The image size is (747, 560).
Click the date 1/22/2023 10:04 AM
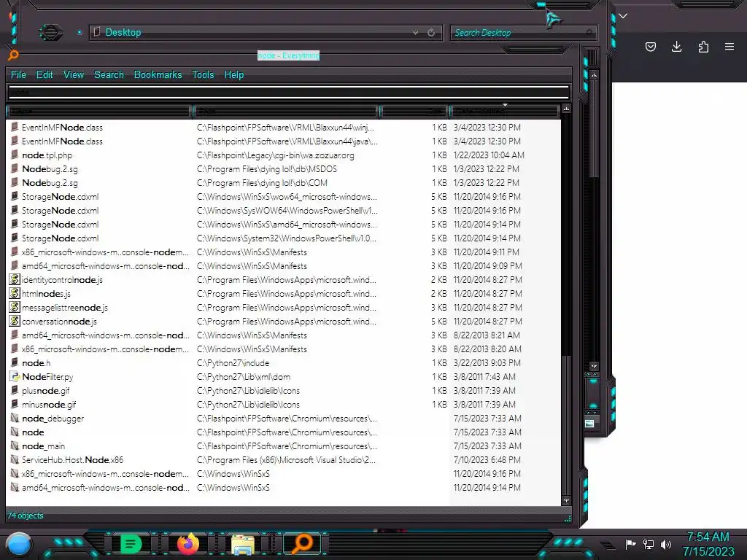pyautogui.click(x=489, y=155)
